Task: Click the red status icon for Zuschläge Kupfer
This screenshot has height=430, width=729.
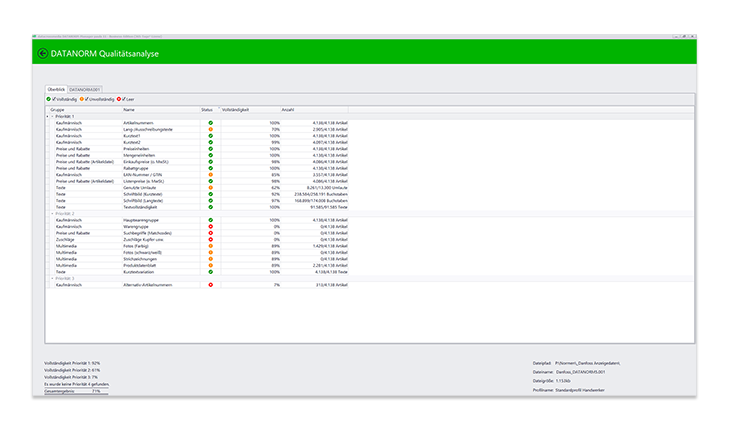Action: (x=211, y=239)
